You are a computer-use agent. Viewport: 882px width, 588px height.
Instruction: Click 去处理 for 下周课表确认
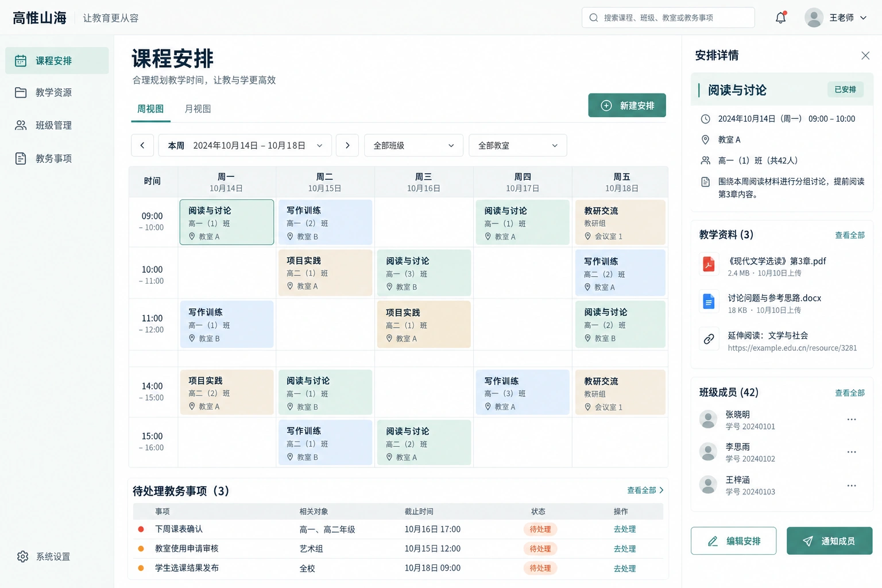tap(625, 529)
